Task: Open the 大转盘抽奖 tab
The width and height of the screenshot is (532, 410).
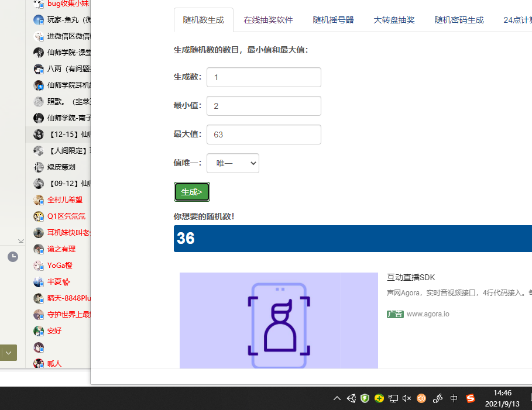Action: (x=394, y=20)
